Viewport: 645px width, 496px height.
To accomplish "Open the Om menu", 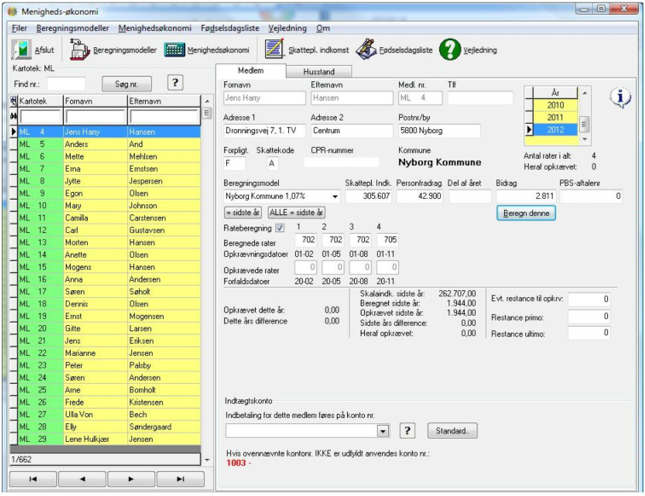I will [x=323, y=28].
